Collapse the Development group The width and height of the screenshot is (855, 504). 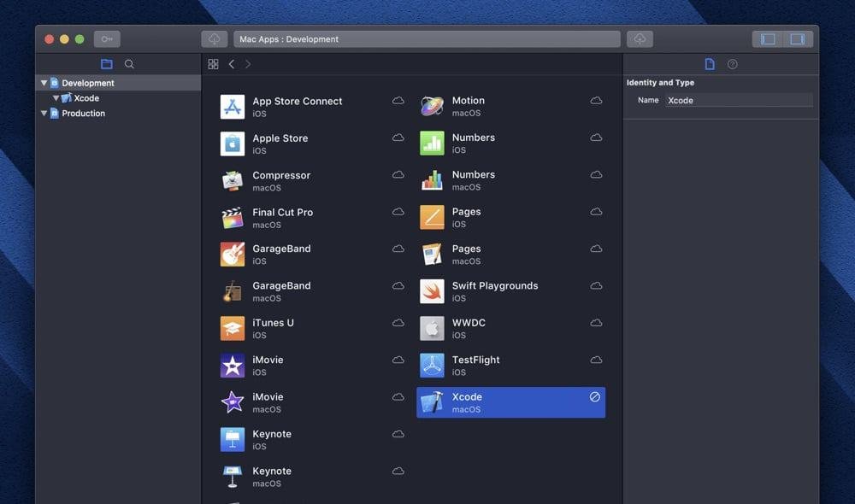click(44, 83)
